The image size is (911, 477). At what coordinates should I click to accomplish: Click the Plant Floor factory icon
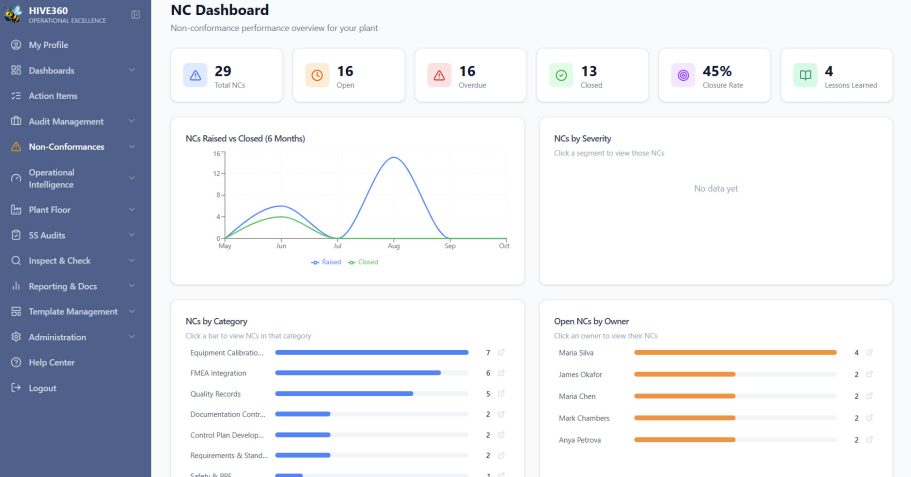(16, 210)
